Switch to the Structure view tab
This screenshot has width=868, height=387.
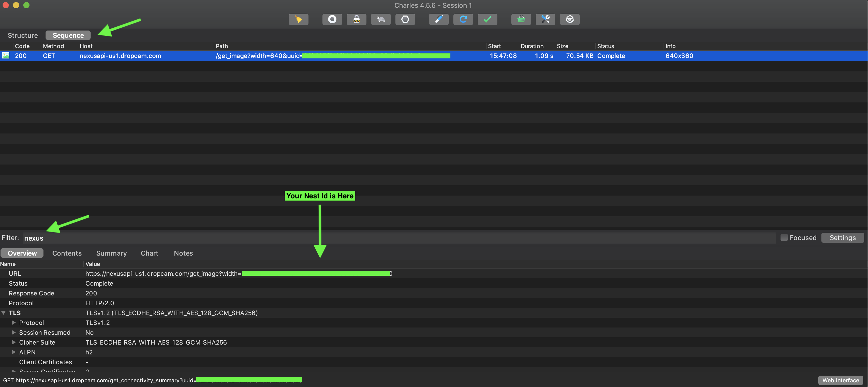pyautogui.click(x=23, y=35)
